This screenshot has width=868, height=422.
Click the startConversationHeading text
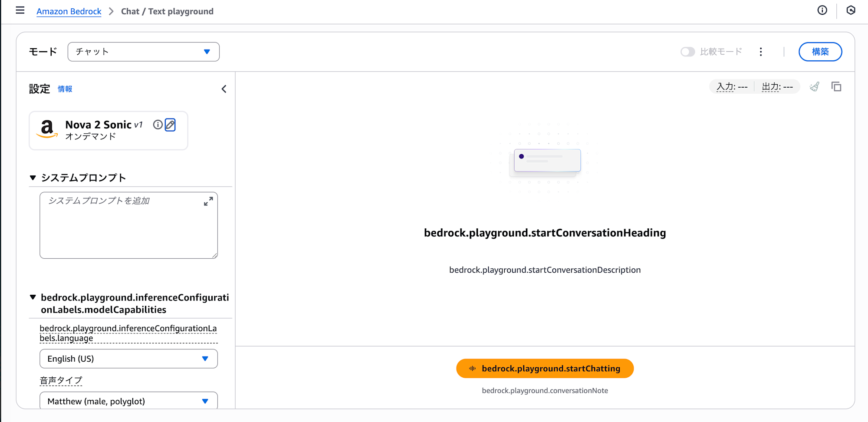[545, 233]
